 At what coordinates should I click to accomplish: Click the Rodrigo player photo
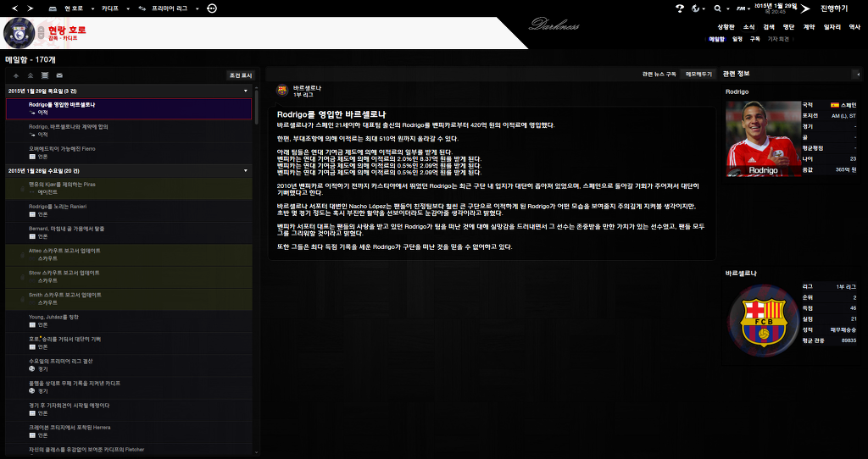[764, 139]
